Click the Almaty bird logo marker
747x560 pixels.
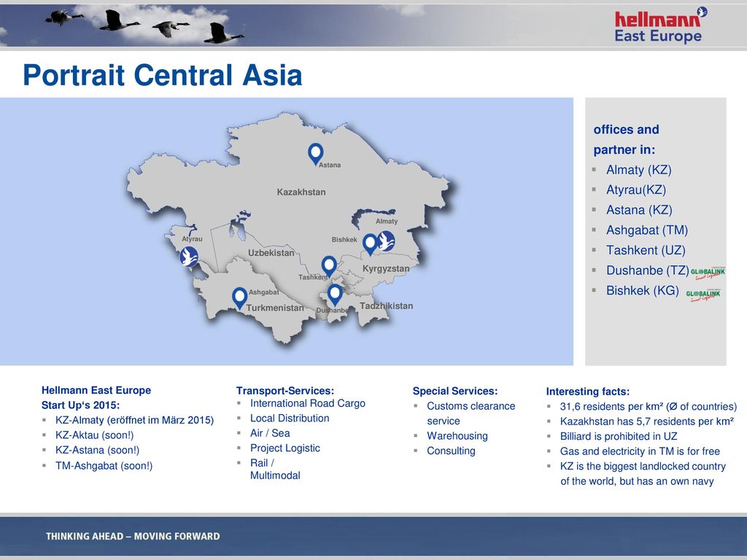point(385,241)
